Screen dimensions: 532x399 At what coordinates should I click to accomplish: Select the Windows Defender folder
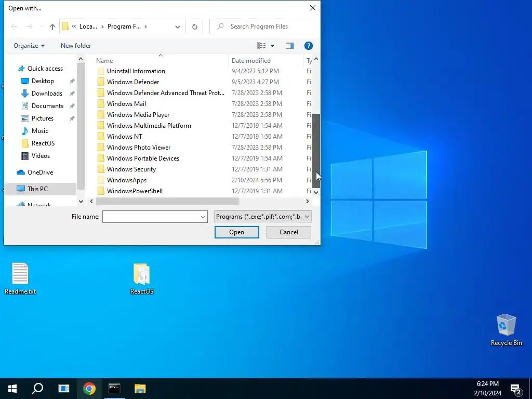click(132, 82)
